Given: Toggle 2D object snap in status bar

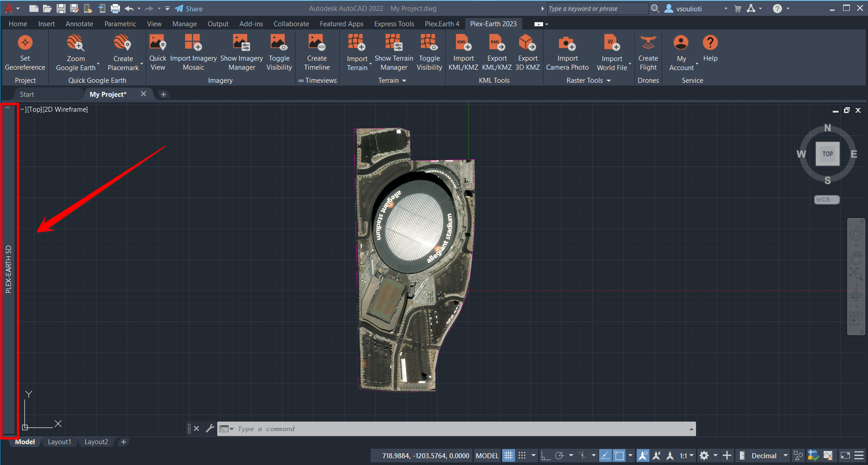Looking at the screenshot, I should (619, 456).
